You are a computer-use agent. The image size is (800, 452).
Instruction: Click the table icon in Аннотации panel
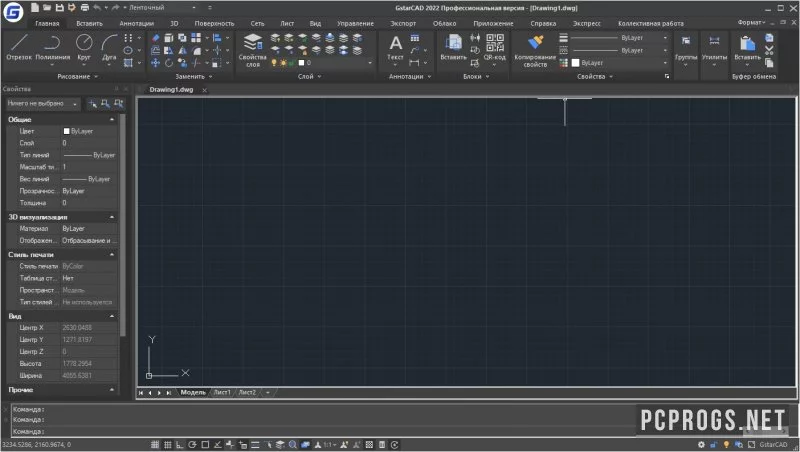pyautogui.click(x=415, y=38)
